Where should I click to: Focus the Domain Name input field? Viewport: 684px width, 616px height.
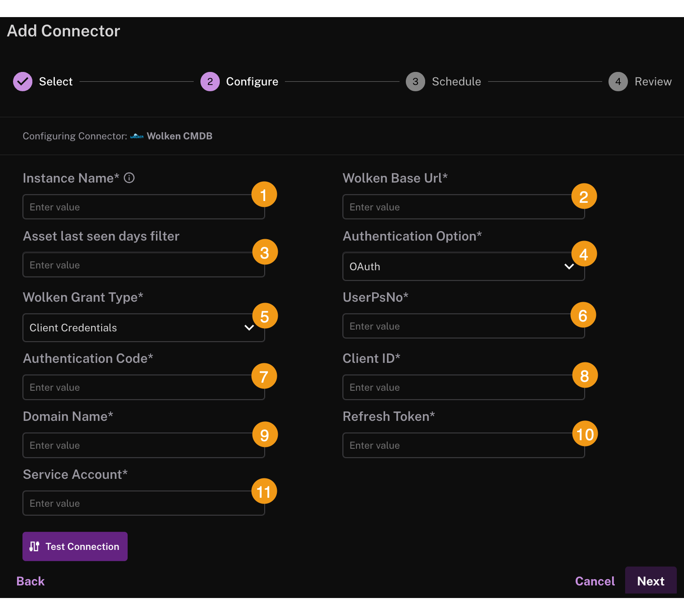(x=144, y=445)
